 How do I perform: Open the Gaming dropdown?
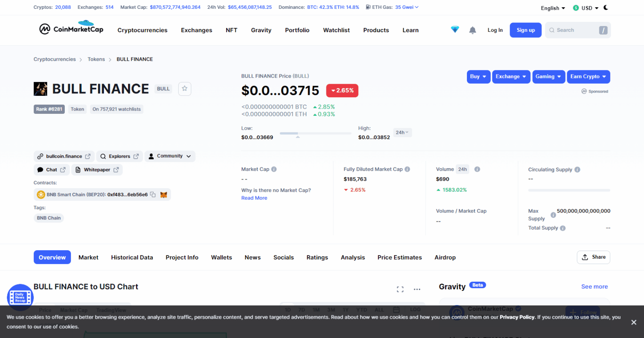[x=549, y=76]
